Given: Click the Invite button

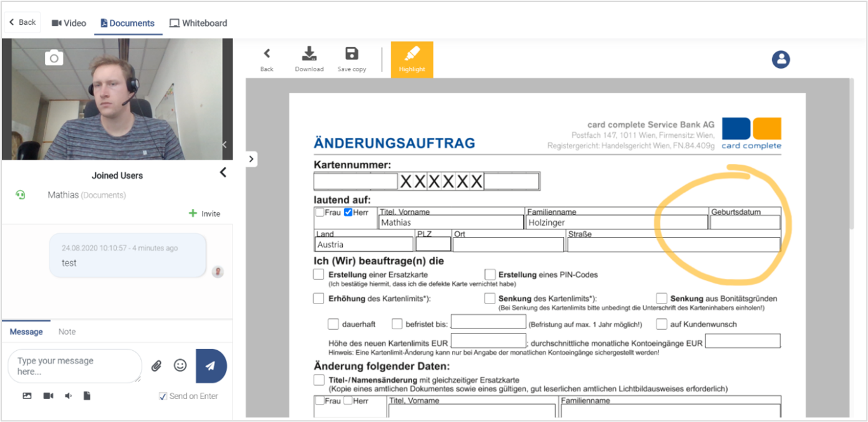Looking at the screenshot, I should point(205,214).
